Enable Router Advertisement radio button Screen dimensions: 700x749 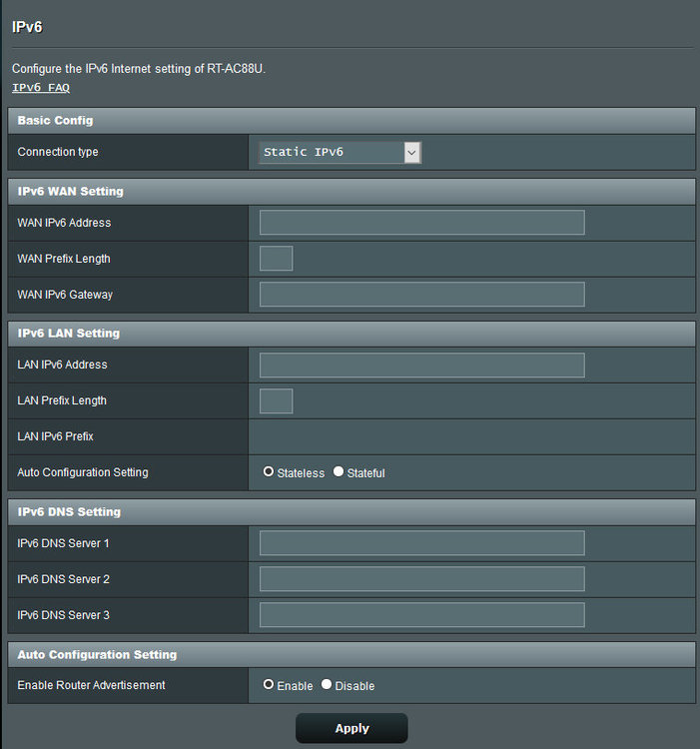click(x=269, y=684)
